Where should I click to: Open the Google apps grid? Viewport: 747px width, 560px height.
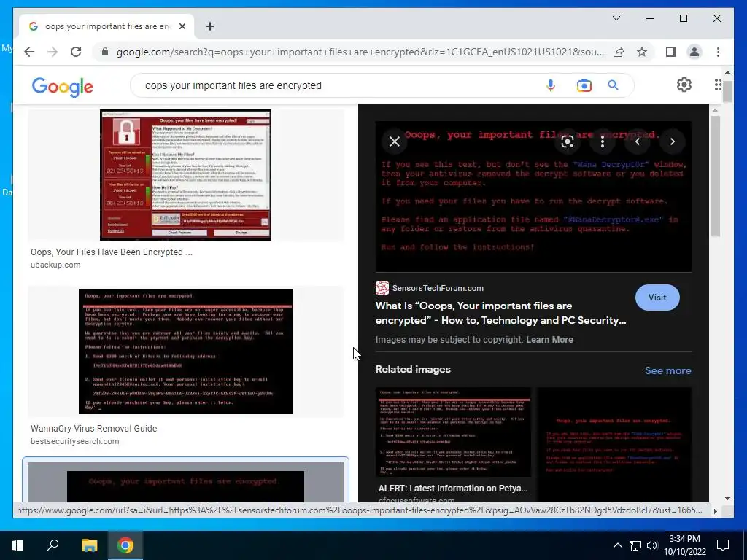[x=718, y=85]
